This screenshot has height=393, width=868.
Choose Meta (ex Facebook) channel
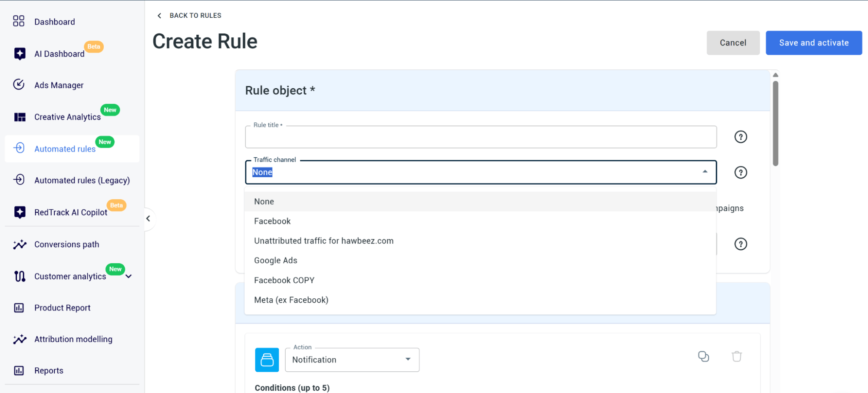pos(480,300)
